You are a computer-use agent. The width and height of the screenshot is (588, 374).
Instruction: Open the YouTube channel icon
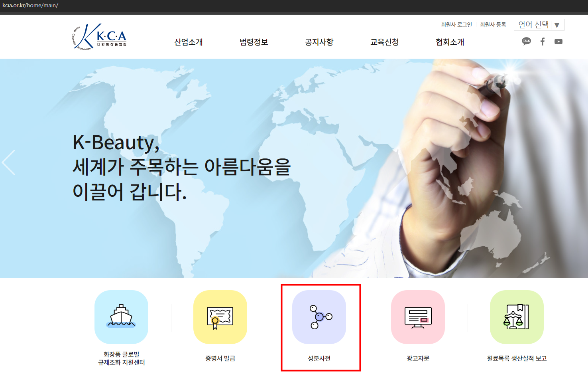point(559,42)
